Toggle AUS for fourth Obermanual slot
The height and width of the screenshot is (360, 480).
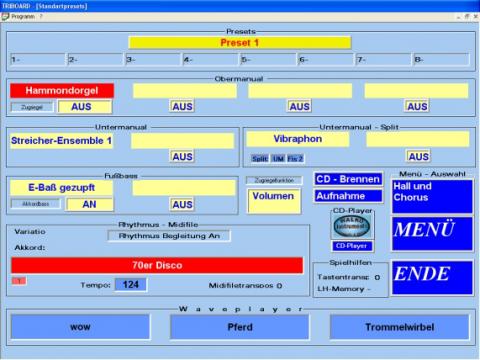[x=417, y=107]
